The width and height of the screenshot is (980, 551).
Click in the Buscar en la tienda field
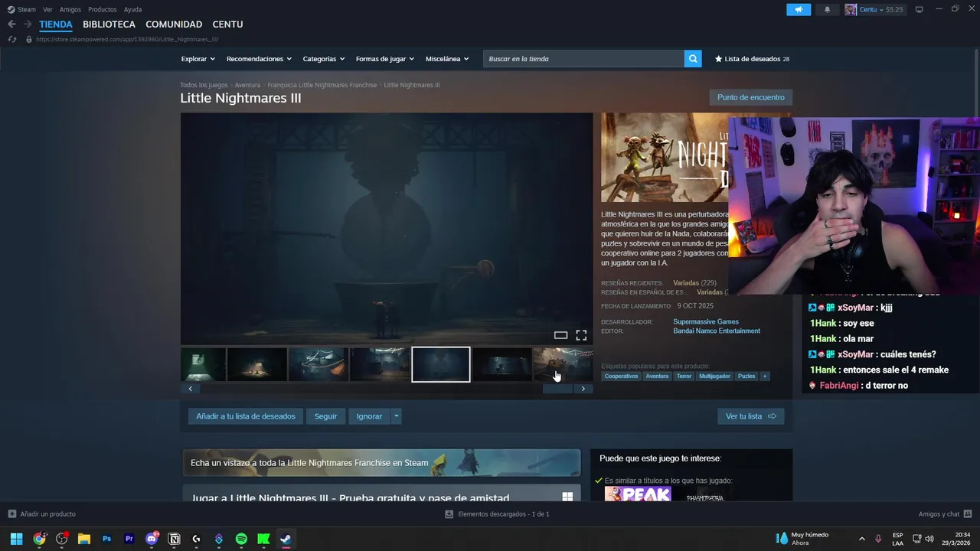pyautogui.click(x=583, y=59)
